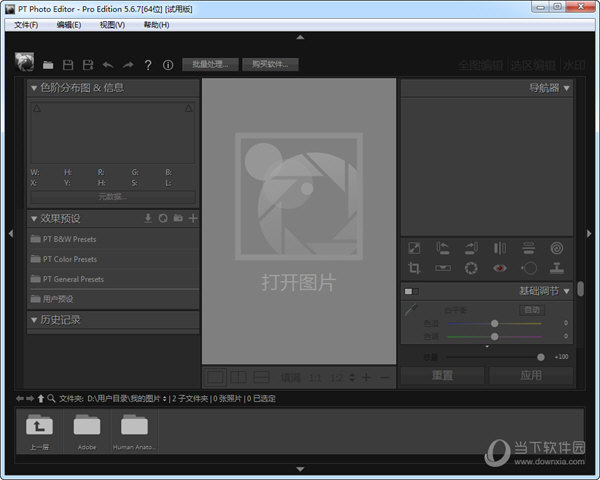Switch to top-bottom split view

pos(261,377)
